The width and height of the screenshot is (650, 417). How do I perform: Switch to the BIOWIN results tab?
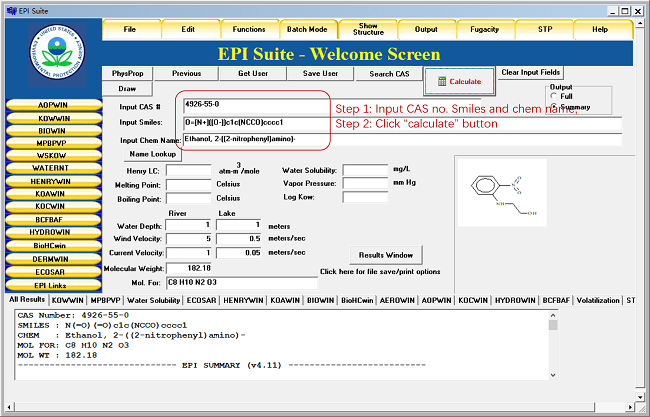pos(320,300)
